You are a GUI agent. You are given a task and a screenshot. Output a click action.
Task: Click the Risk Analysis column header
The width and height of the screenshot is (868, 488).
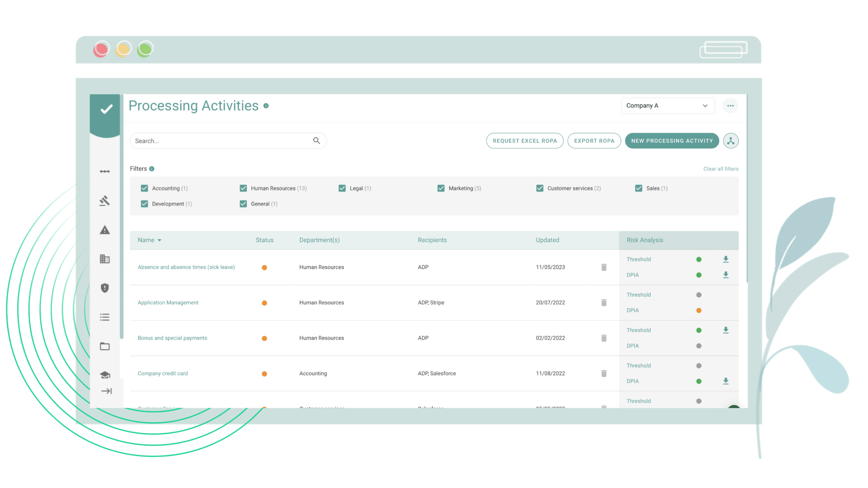click(645, 240)
